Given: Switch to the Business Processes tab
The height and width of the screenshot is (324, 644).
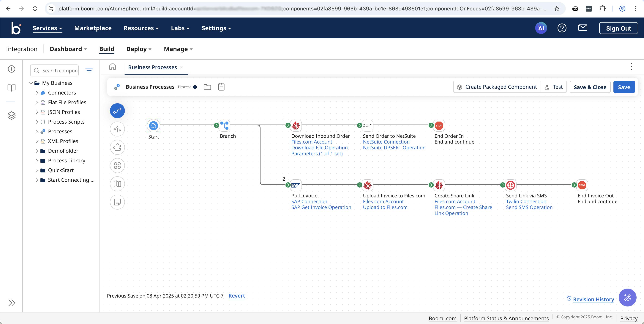Looking at the screenshot, I should [152, 67].
